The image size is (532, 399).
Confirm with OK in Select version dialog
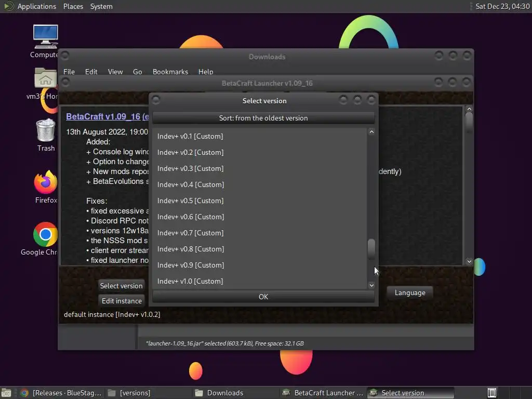(263, 297)
